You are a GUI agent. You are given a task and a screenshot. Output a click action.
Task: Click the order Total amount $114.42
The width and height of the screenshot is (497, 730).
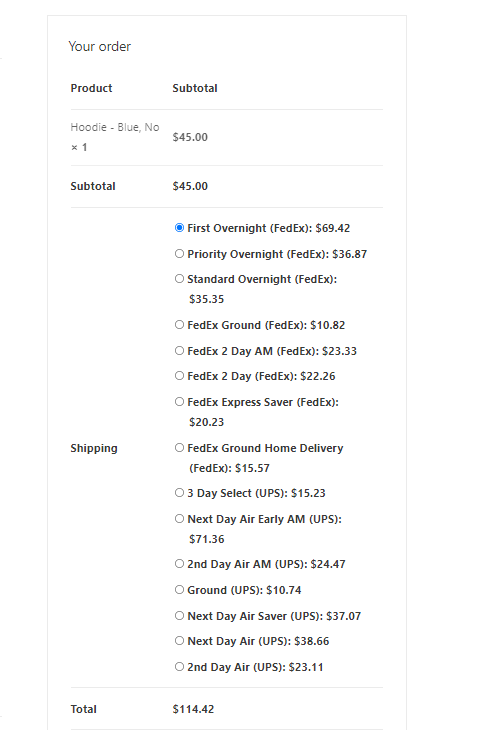(x=193, y=709)
